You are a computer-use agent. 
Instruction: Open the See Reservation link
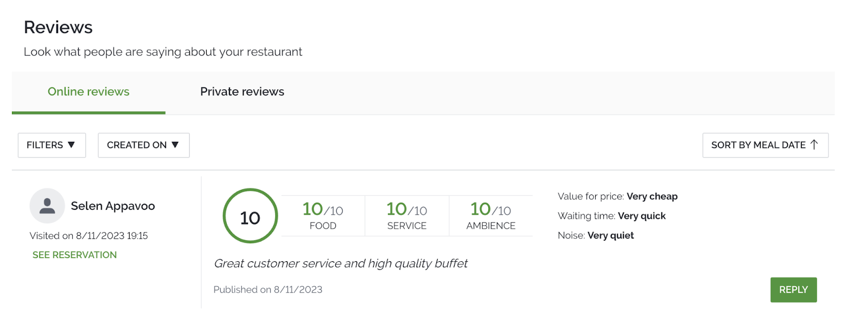pyautogui.click(x=74, y=255)
